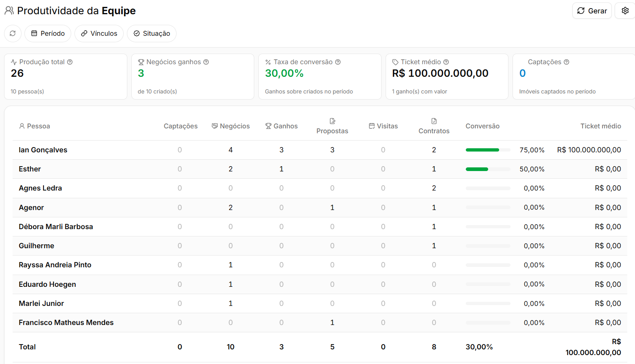Image resolution: width=635 pixels, height=364 pixels.
Task: Select Rayssa Andreia Pinto row name
Action: point(55,265)
